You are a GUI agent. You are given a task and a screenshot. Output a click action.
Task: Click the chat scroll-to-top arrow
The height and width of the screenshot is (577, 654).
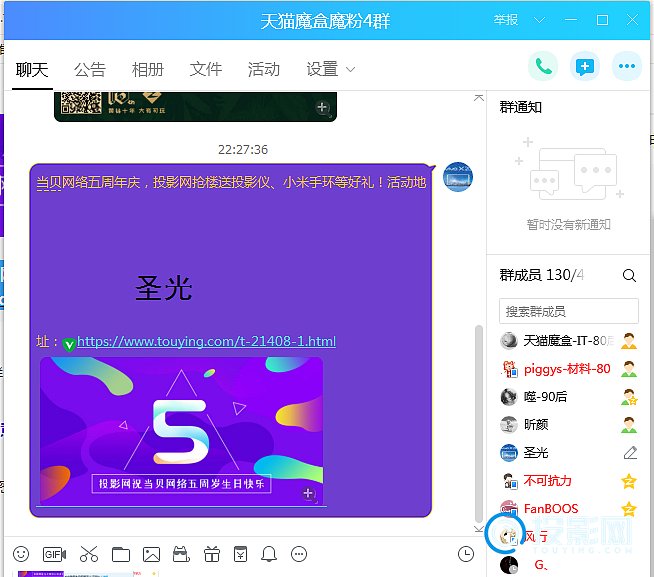479,98
